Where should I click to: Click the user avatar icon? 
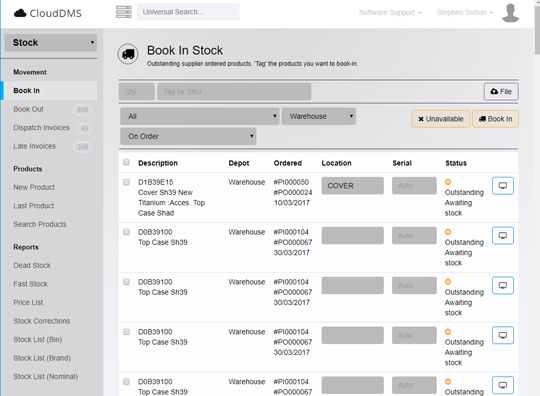click(510, 13)
